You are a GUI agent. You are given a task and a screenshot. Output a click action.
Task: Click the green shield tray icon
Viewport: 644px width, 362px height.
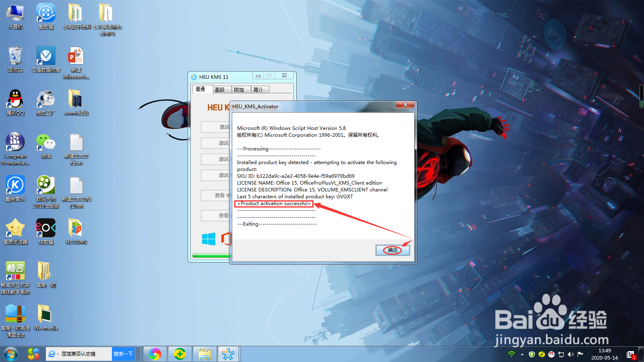click(532, 354)
